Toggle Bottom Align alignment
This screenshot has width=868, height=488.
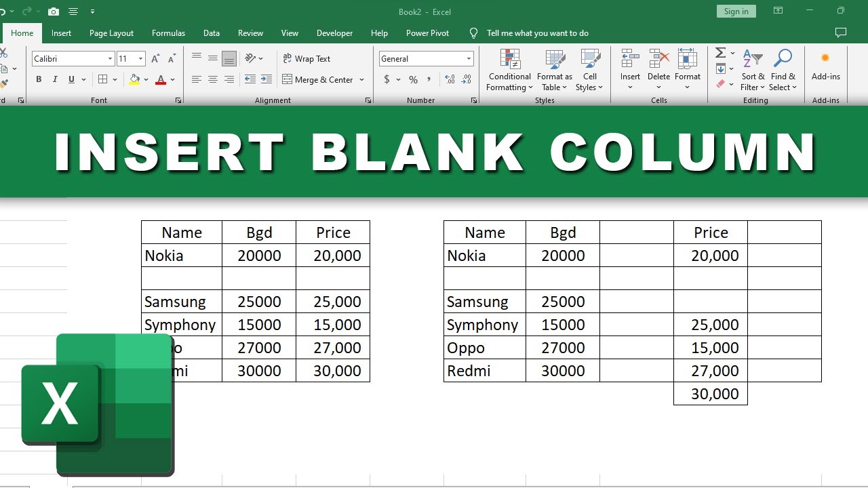point(229,58)
